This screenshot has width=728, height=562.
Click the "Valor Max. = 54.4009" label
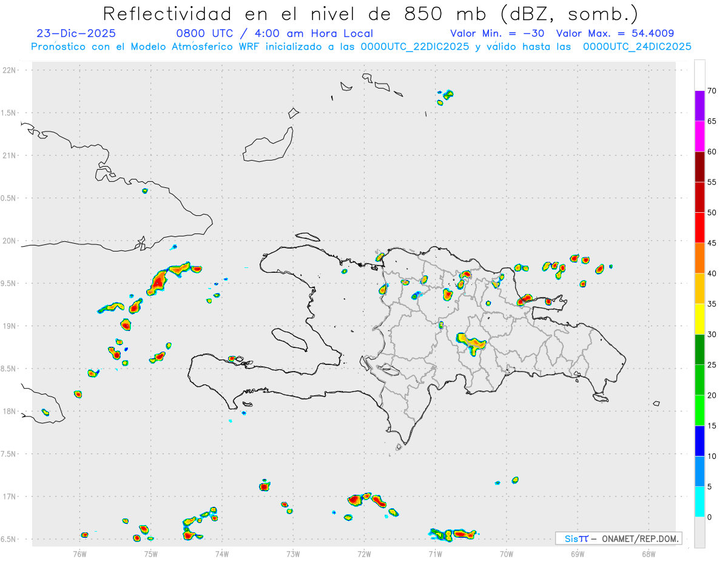coord(615,33)
